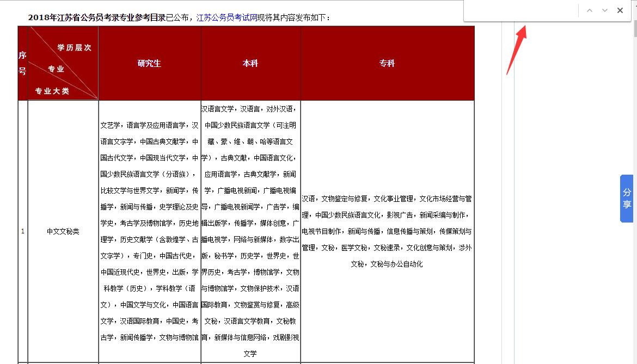Select the 本科 column header
Screen dimensions: 637x364
point(250,63)
